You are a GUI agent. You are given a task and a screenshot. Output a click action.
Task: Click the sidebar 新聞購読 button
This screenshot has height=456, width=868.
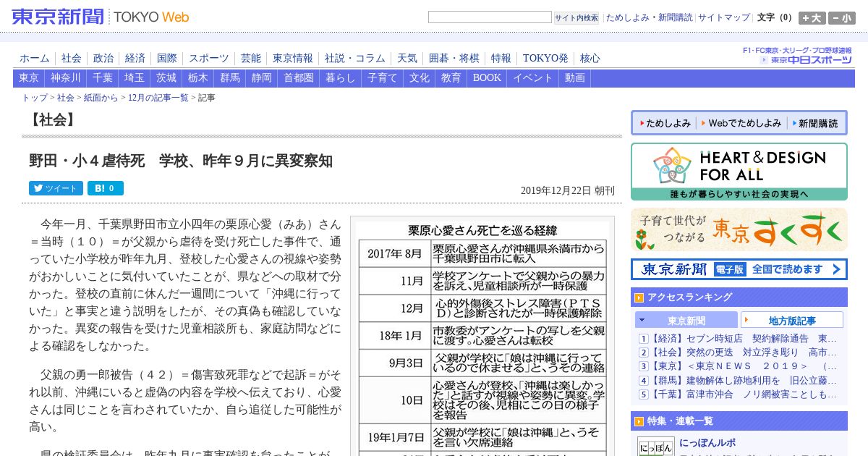click(815, 123)
